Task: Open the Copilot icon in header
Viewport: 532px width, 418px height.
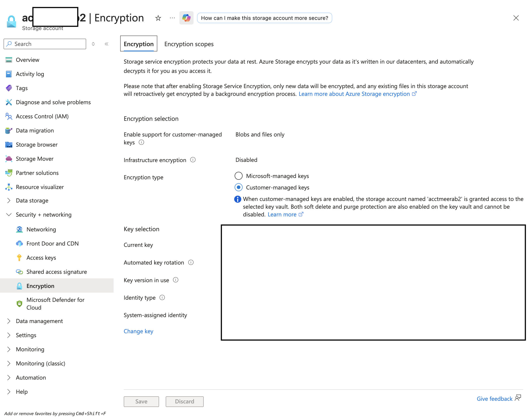Action: tap(186, 18)
